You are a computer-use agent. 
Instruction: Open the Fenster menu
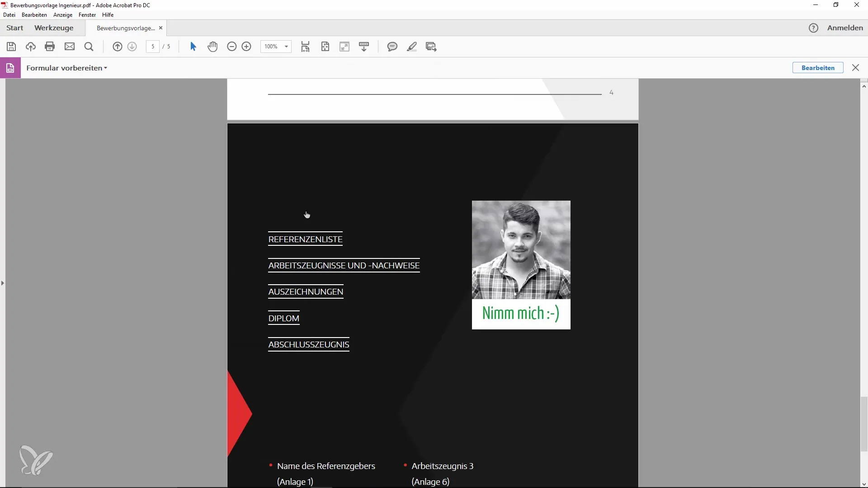click(87, 15)
